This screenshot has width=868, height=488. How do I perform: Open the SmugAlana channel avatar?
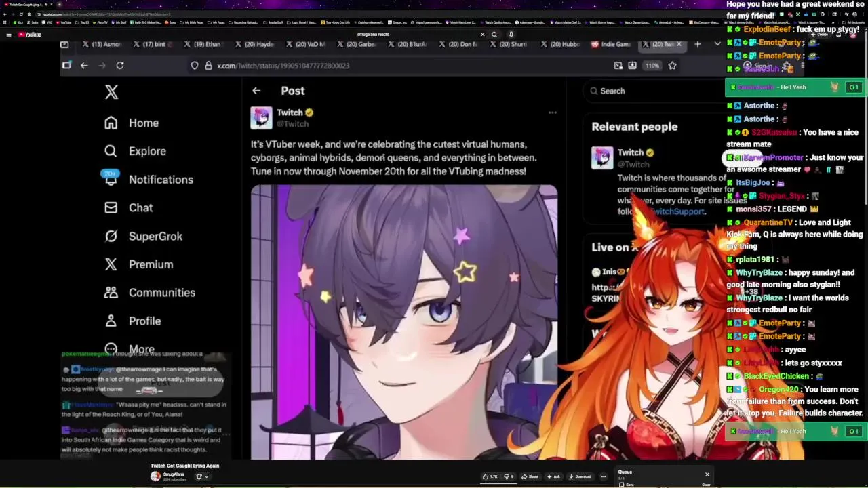tap(155, 476)
